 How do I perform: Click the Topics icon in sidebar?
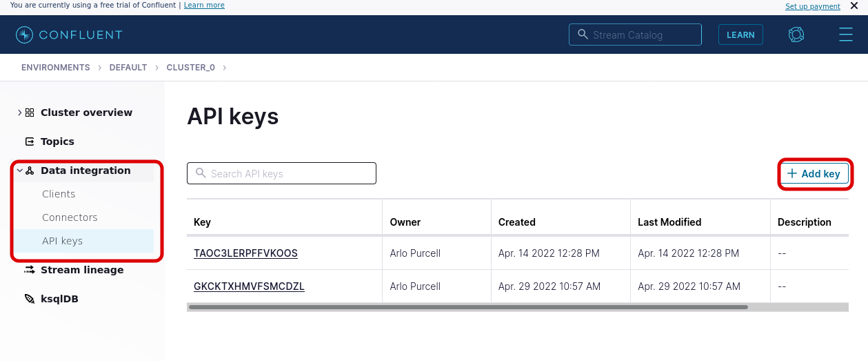(x=30, y=142)
